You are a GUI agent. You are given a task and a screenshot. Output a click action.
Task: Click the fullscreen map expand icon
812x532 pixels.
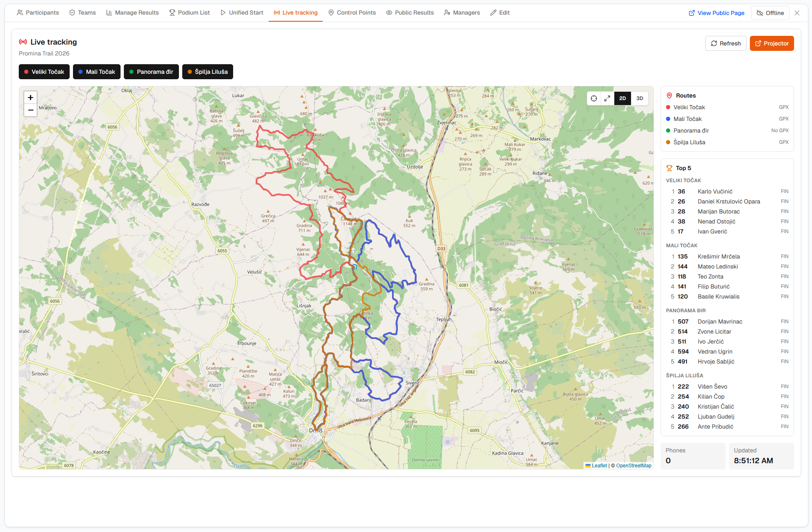pyautogui.click(x=607, y=98)
